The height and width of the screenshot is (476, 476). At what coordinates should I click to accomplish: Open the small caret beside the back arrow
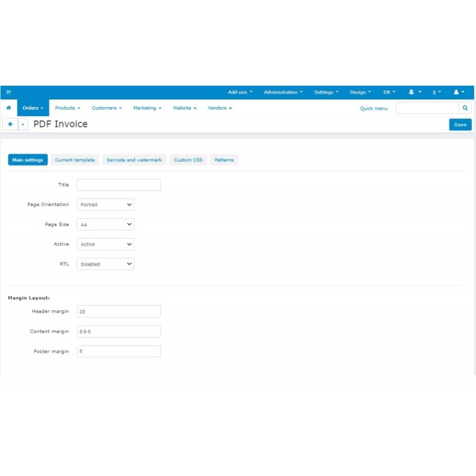(23, 124)
